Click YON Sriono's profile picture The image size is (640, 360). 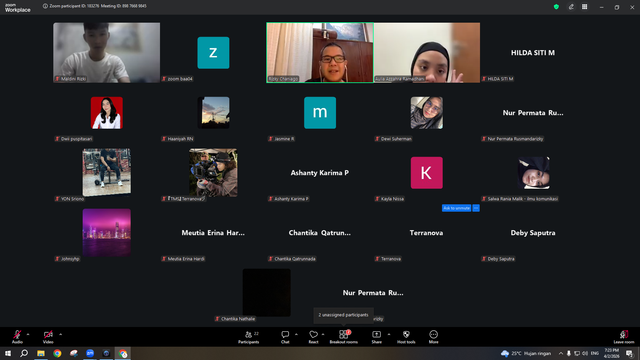coord(107,172)
